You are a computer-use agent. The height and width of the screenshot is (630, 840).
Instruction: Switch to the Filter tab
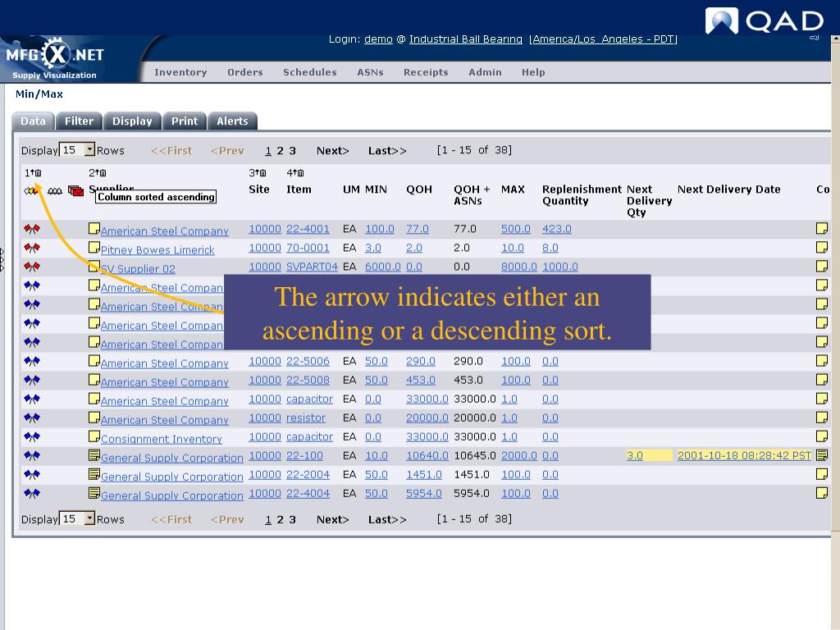[x=80, y=121]
